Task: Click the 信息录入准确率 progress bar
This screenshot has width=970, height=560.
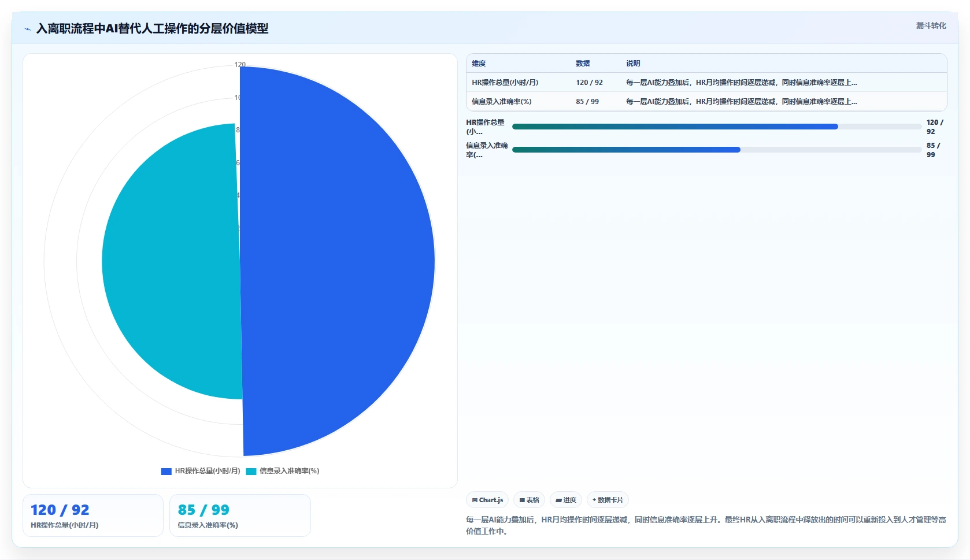Action: tap(717, 150)
